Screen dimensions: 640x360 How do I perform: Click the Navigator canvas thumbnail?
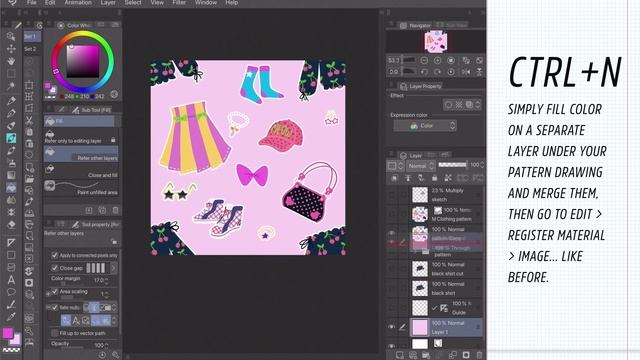click(436, 42)
